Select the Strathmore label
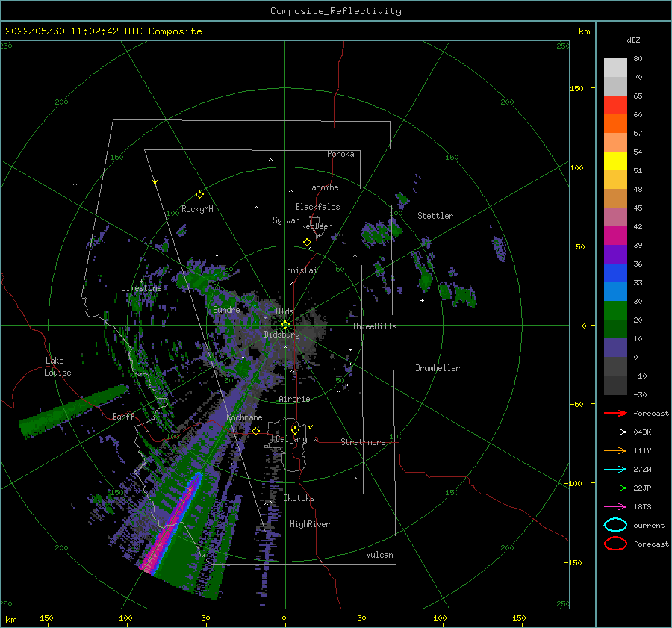 (363, 442)
